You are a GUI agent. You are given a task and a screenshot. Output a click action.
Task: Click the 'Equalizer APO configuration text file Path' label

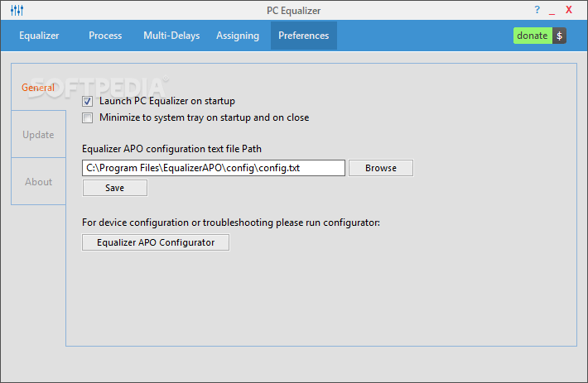171,149
